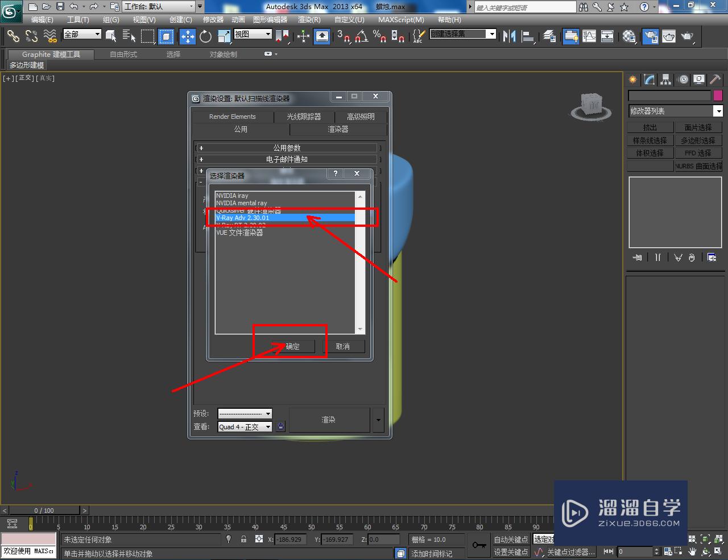Click the render production teapot icon
This screenshot has width=728, height=560.
[x=688, y=36]
